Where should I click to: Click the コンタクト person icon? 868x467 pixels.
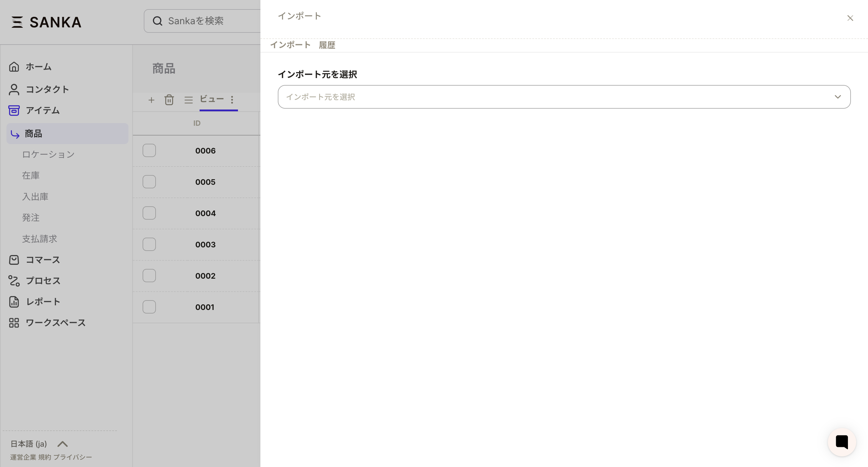pos(14,89)
